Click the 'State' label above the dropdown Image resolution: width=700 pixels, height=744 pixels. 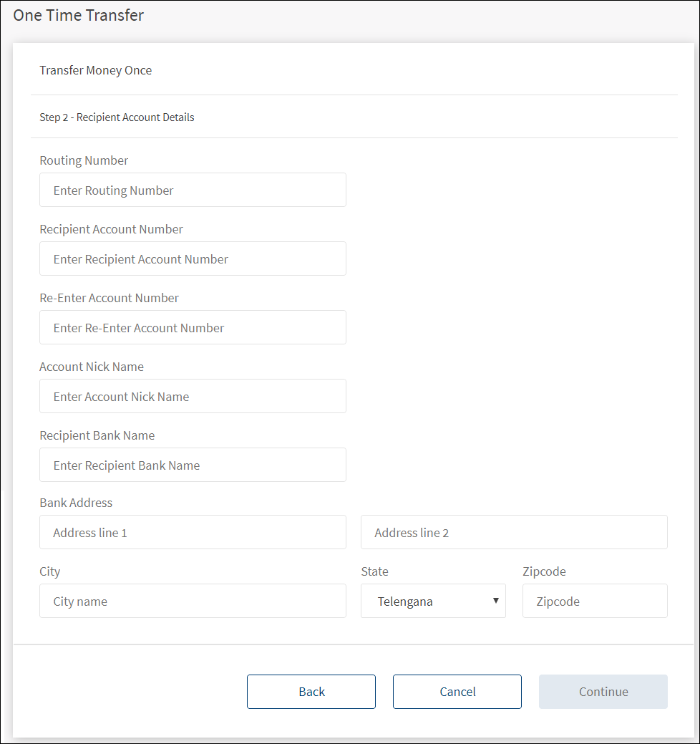point(374,571)
